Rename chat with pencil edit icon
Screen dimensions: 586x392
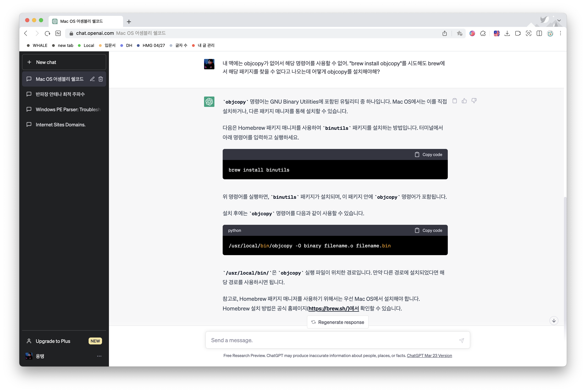92,79
